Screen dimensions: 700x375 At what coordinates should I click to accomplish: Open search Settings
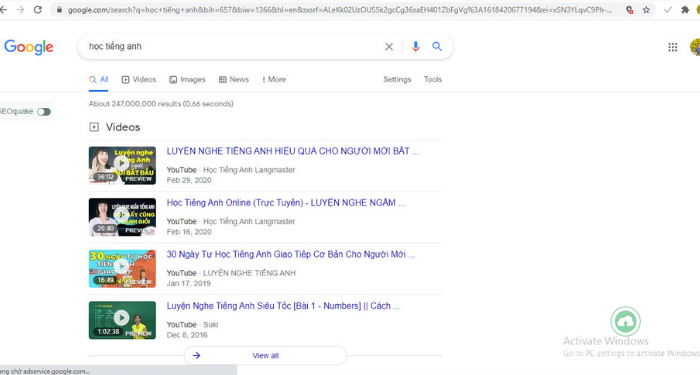pyautogui.click(x=397, y=79)
